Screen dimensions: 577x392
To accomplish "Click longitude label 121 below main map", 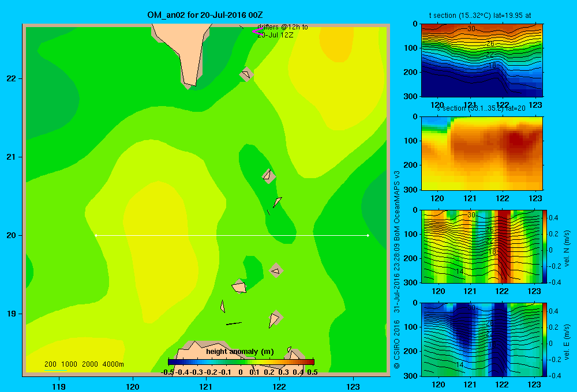I will click(206, 386).
